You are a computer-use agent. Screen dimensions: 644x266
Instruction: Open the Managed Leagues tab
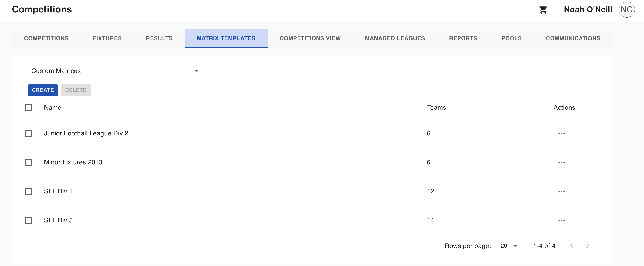point(395,38)
